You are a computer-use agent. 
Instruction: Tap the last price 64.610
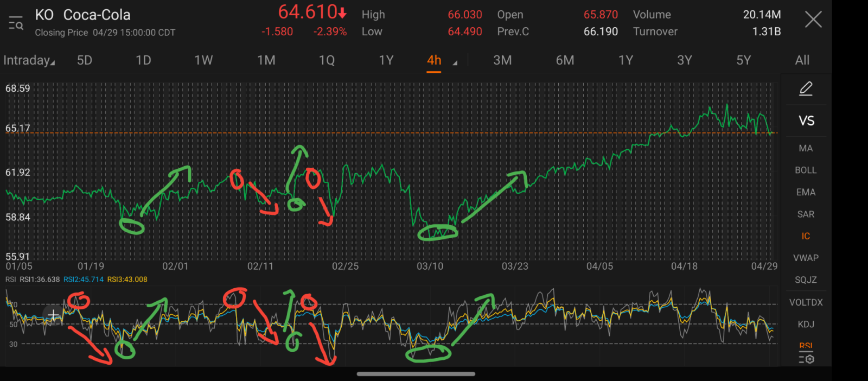click(x=308, y=12)
